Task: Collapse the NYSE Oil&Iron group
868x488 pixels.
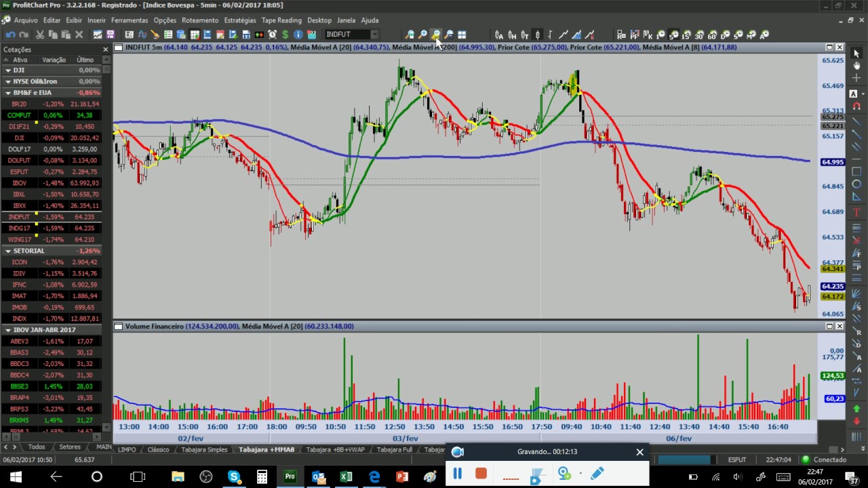Action: point(8,81)
